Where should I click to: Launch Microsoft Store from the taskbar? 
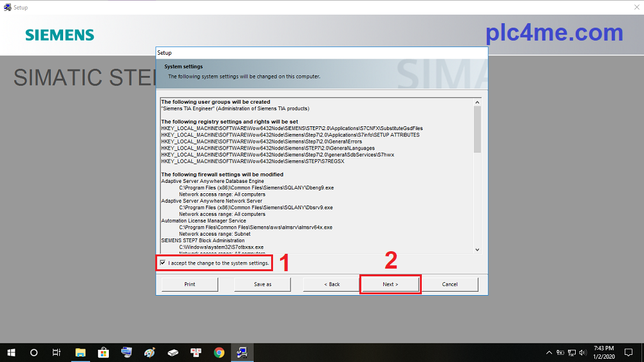click(103, 352)
